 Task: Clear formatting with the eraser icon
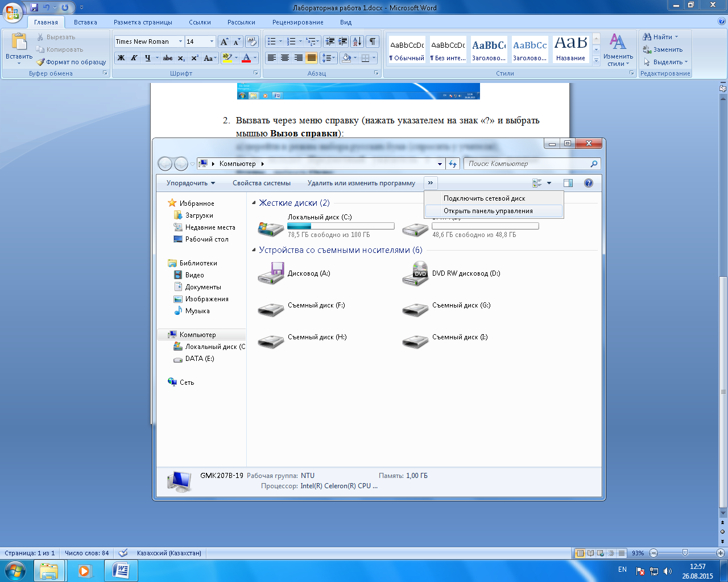[252, 41]
